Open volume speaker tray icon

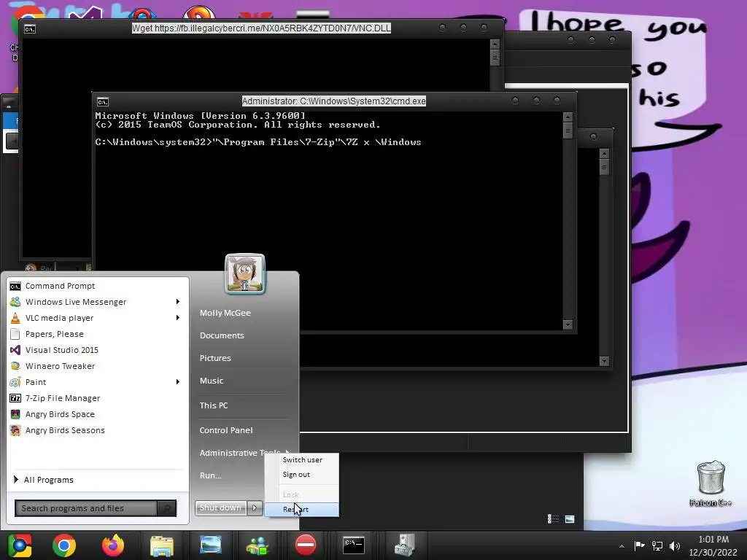[x=675, y=545]
